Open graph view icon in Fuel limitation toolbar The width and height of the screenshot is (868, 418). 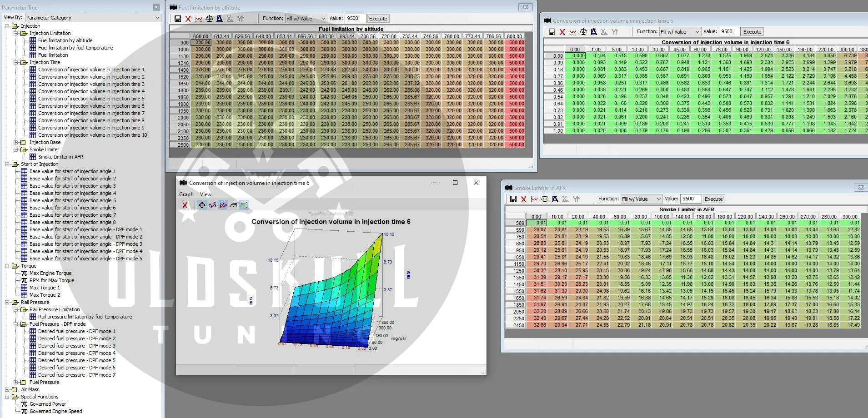[199, 19]
